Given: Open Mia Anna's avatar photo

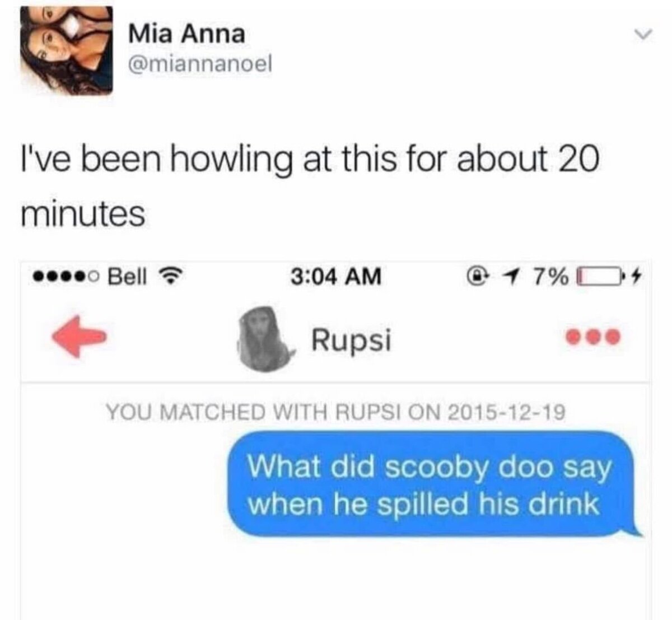Looking at the screenshot, I should 67,51.
